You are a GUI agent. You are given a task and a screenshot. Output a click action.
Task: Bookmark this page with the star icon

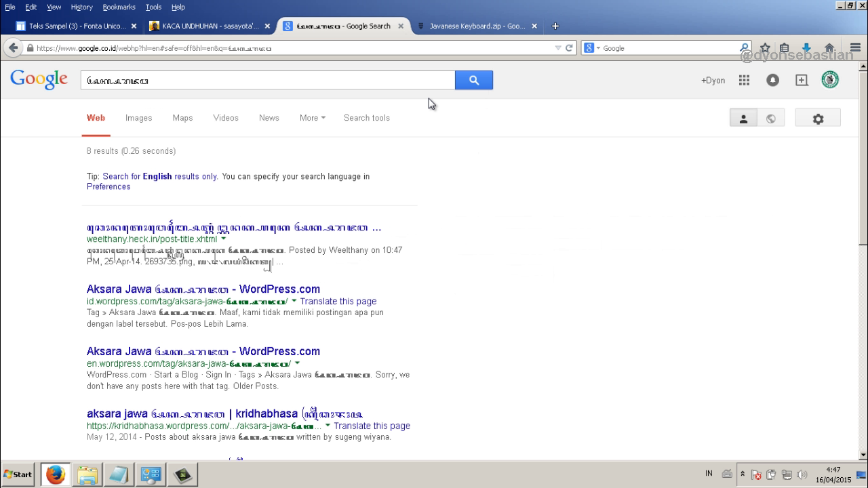pos(765,48)
